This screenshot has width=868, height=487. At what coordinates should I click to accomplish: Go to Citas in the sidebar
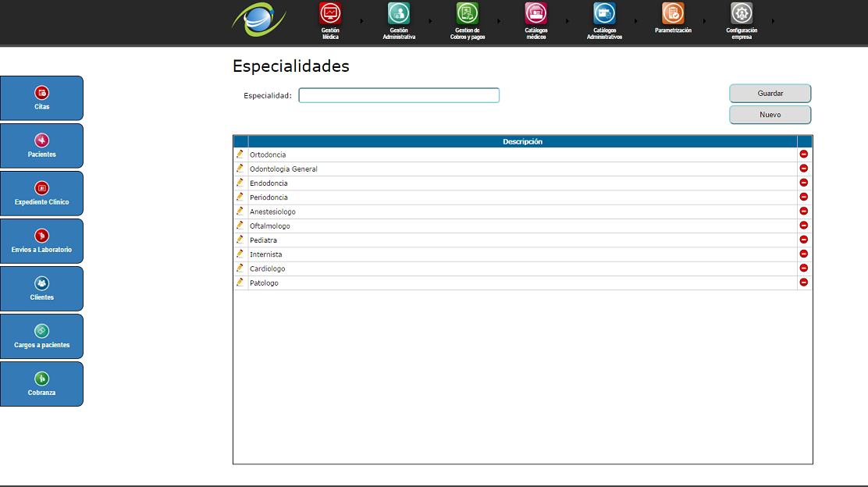click(41, 98)
